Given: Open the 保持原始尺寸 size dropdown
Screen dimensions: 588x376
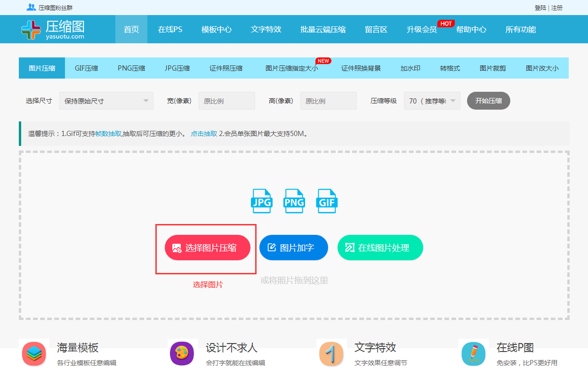Looking at the screenshot, I should point(106,100).
